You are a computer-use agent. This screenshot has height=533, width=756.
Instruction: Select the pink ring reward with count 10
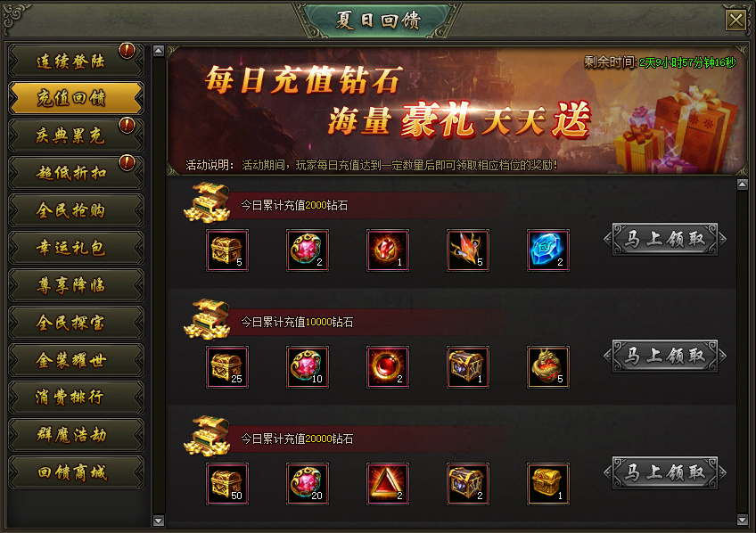click(307, 366)
